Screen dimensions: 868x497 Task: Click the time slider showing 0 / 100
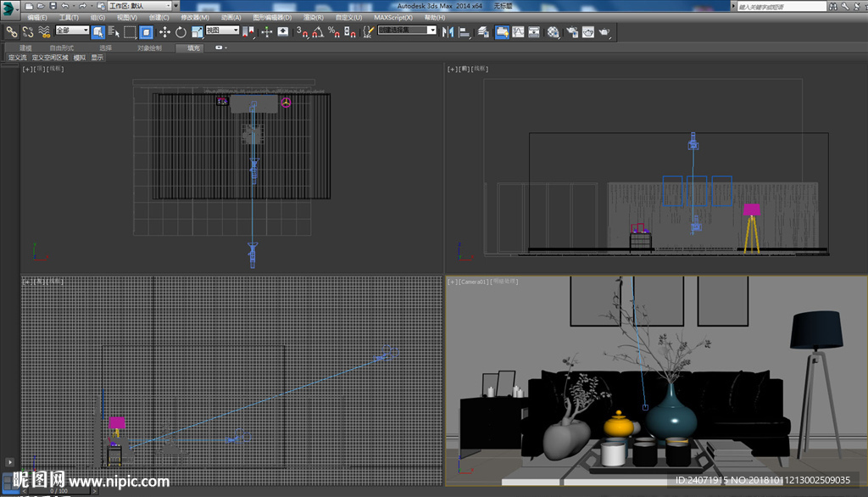[58, 491]
